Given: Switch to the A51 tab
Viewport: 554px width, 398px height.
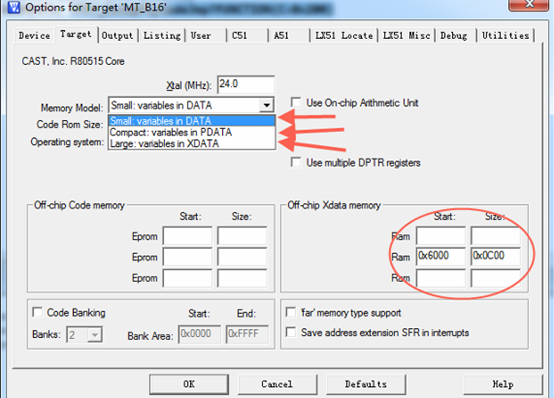Looking at the screenshot, I should [x=281, y=36].
